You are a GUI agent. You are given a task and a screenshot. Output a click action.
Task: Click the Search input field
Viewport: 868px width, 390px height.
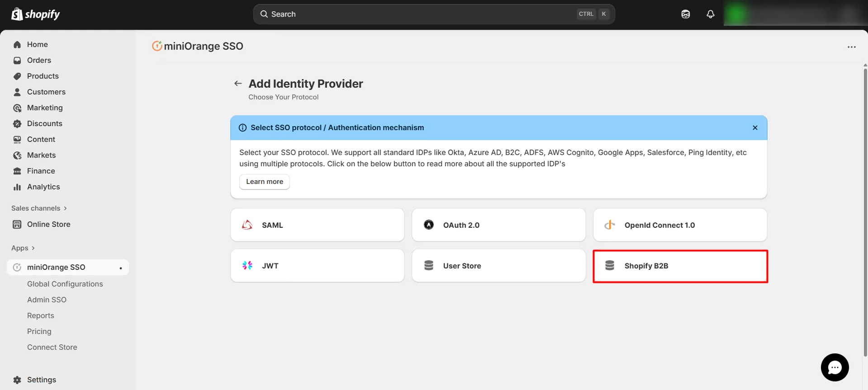434,14
